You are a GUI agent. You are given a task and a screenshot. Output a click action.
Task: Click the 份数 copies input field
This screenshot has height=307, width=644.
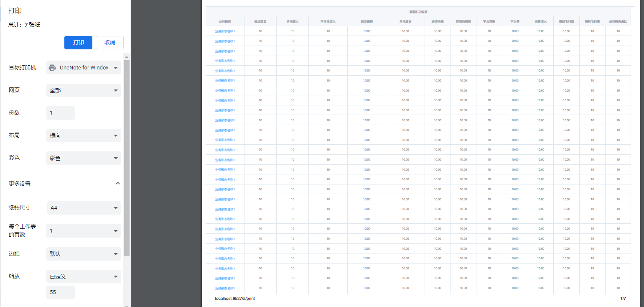[x=60, y=113]
